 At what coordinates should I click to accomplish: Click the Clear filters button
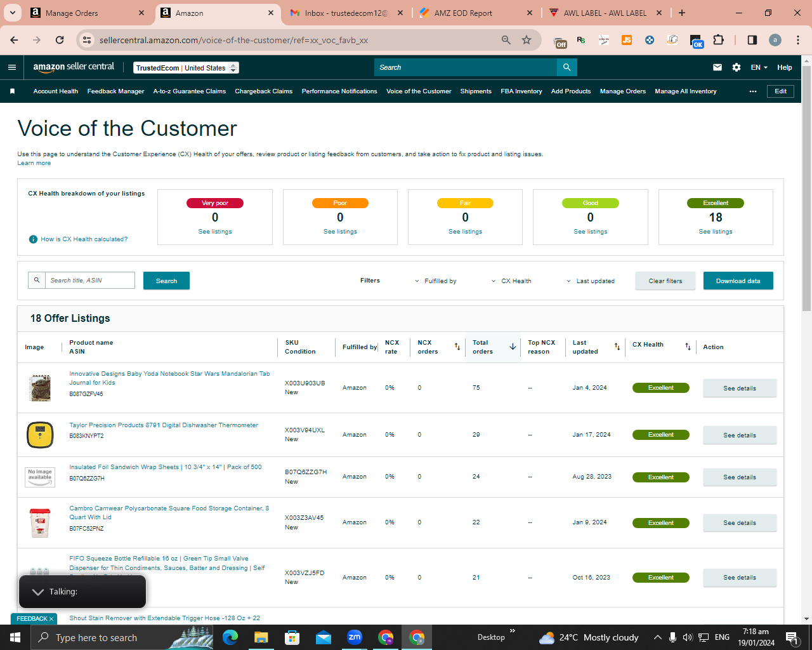(665, 281)
